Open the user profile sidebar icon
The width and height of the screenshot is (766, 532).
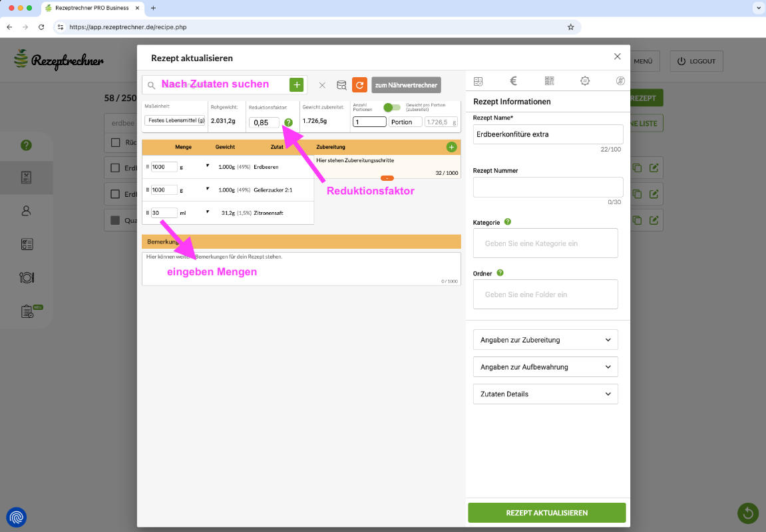coord(27,211)
